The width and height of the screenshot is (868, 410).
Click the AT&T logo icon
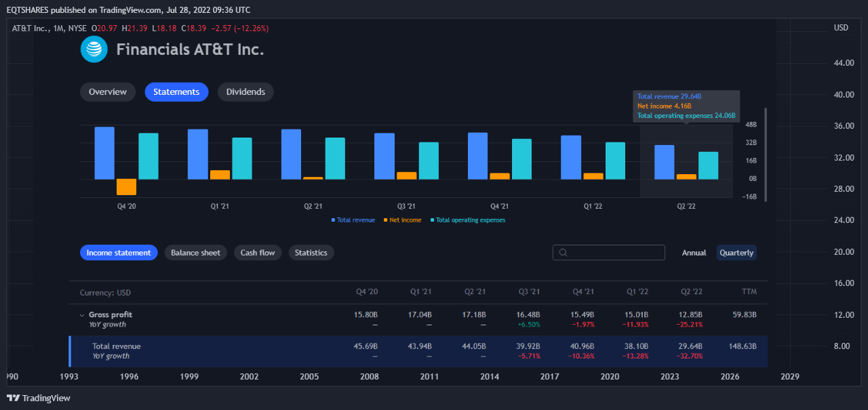94,49
